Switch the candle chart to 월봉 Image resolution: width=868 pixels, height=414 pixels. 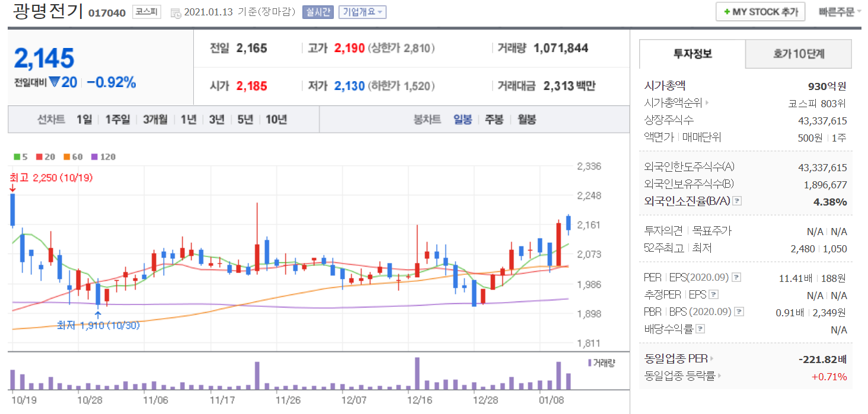(x=526, y=119)
